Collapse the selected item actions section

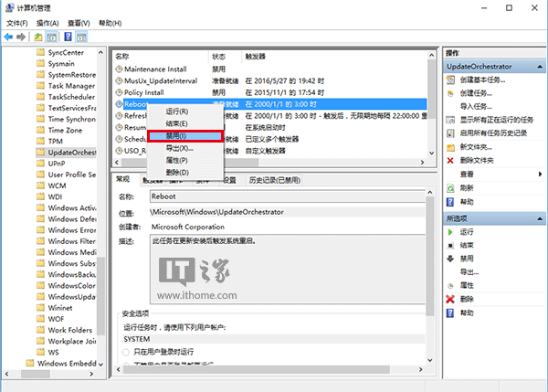pyautogui.click(x=538, y=219)
